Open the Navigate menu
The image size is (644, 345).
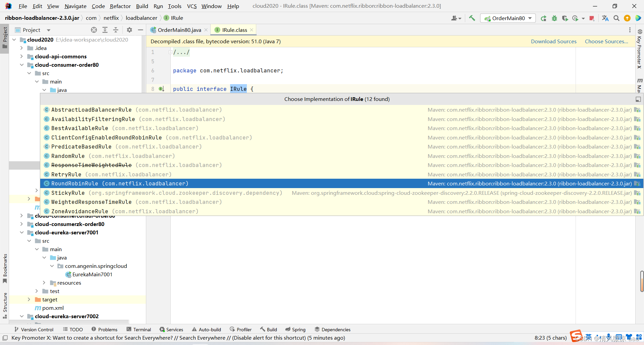coord(75,6)
